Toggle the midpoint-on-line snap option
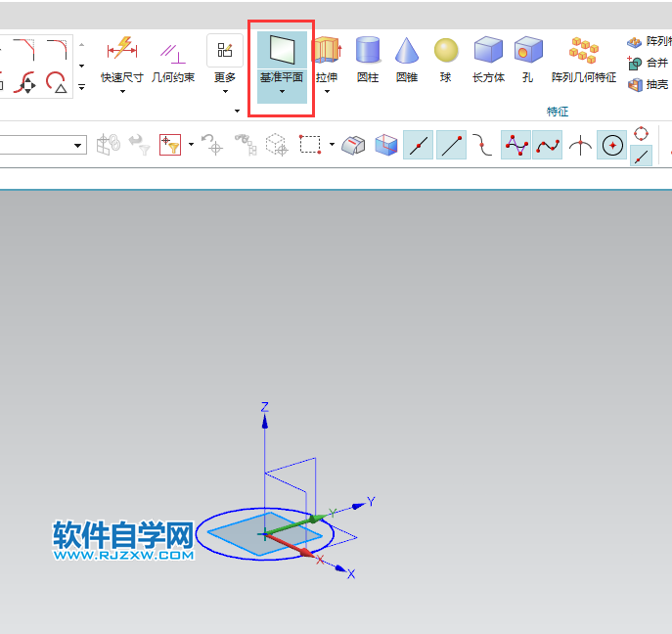This screenshot has height=634, width=672. pos(419,145)
